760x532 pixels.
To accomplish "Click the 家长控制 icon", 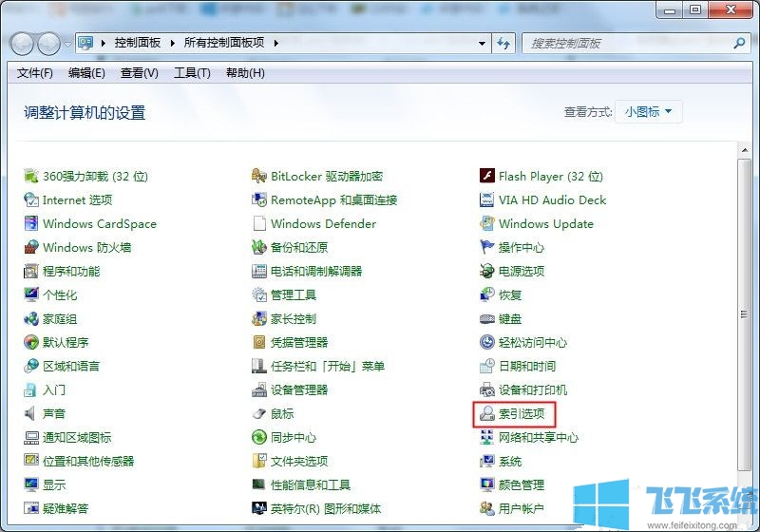I will point(259,318).
